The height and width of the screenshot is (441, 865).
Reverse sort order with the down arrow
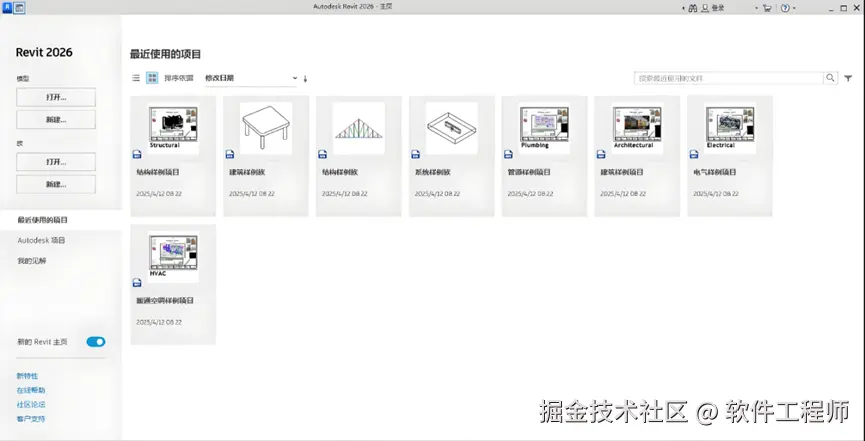[305, 78]
